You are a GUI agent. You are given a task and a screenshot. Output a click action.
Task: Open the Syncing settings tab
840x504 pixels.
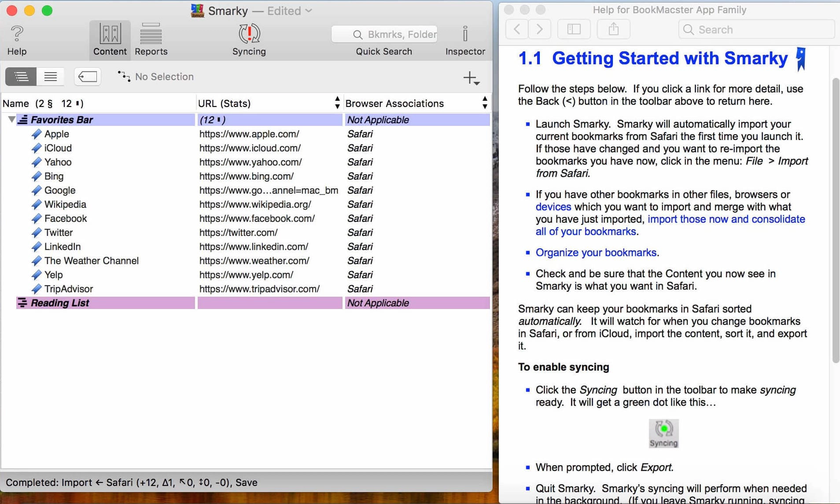[249, 40]
